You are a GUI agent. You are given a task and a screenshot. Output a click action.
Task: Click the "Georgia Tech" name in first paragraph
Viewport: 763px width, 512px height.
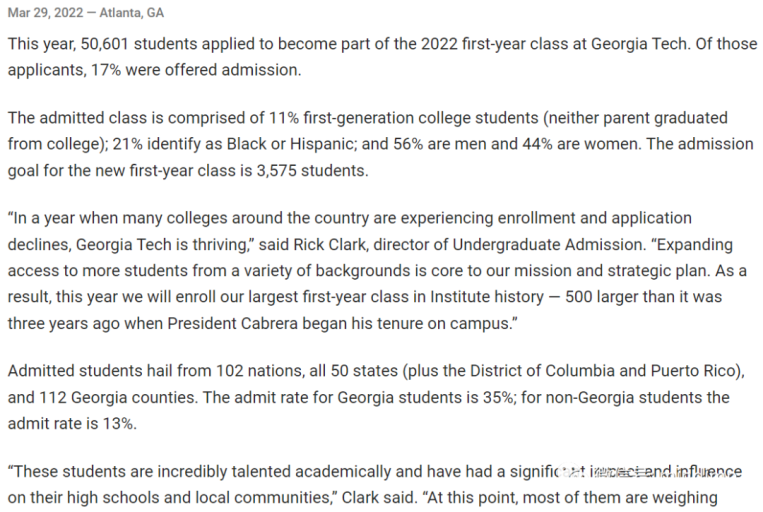tap(639, 44)
